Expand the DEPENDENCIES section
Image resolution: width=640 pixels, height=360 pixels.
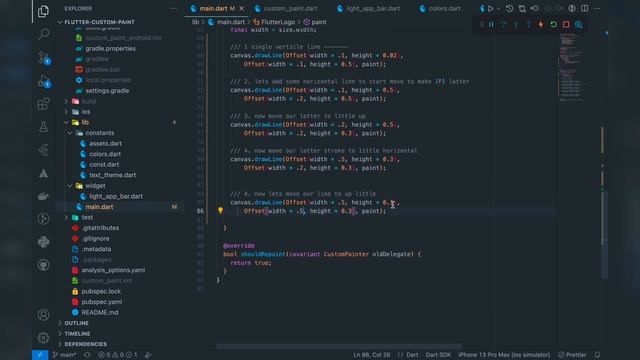click(x=85, y=344)
